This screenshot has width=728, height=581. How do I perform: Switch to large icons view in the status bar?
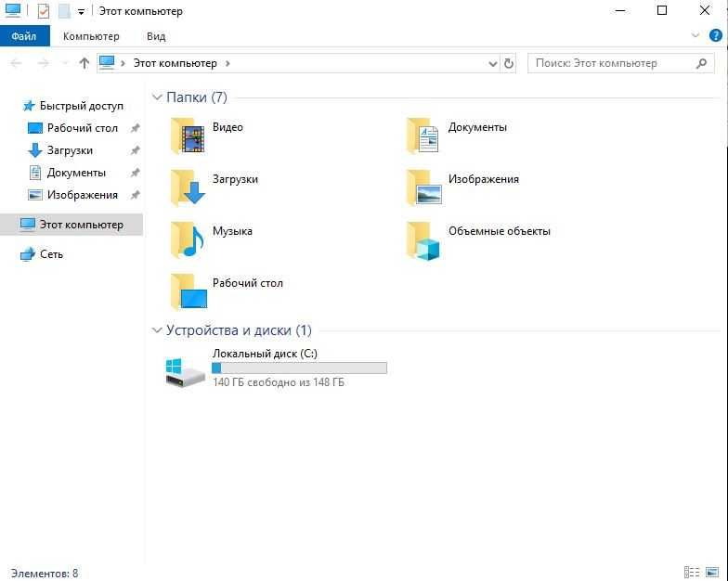tap(712, 572)
